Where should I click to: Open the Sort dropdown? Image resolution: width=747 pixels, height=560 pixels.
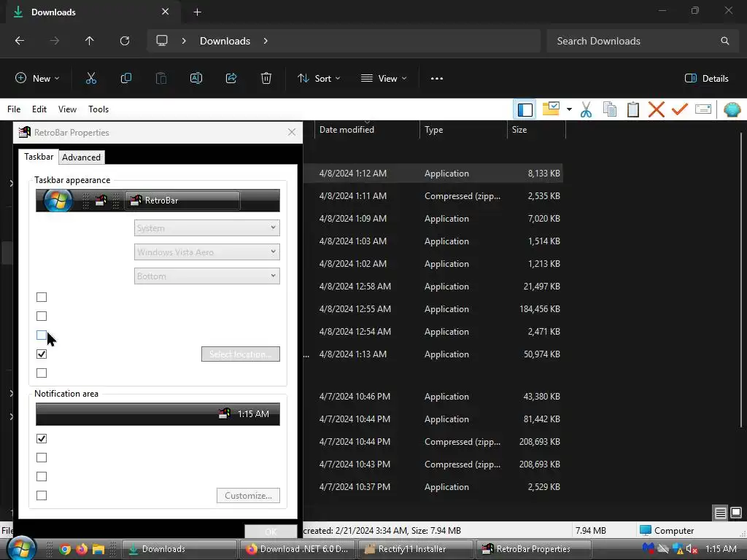(319, 79)
